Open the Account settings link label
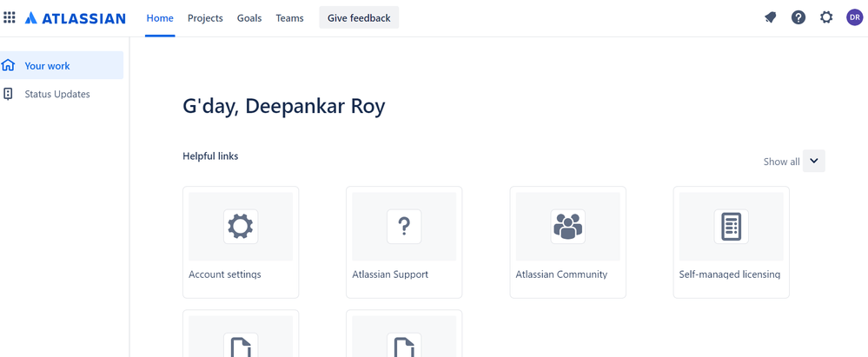868x357 pixels. point(225,274)
